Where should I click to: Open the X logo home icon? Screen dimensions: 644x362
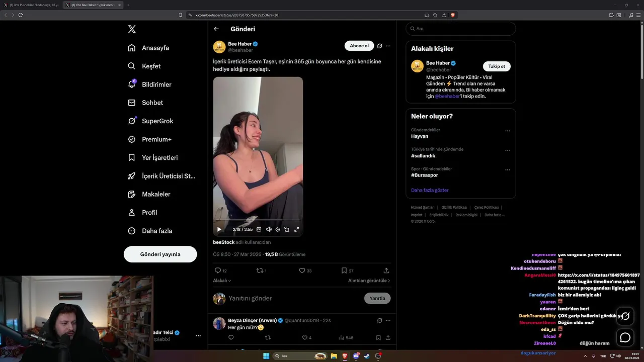pos(132,29)
